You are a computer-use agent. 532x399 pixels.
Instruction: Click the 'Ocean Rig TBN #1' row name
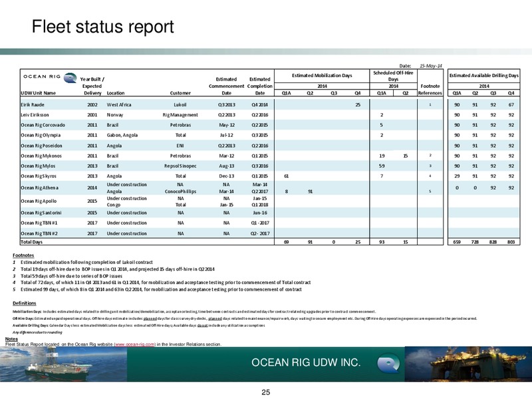[39, 223]
